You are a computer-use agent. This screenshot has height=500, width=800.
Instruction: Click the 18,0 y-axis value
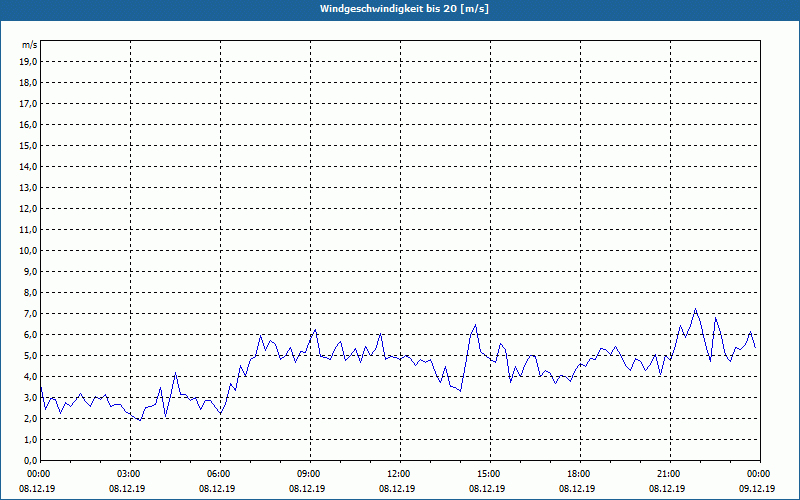pyautogui.click(x=29, y=83)
